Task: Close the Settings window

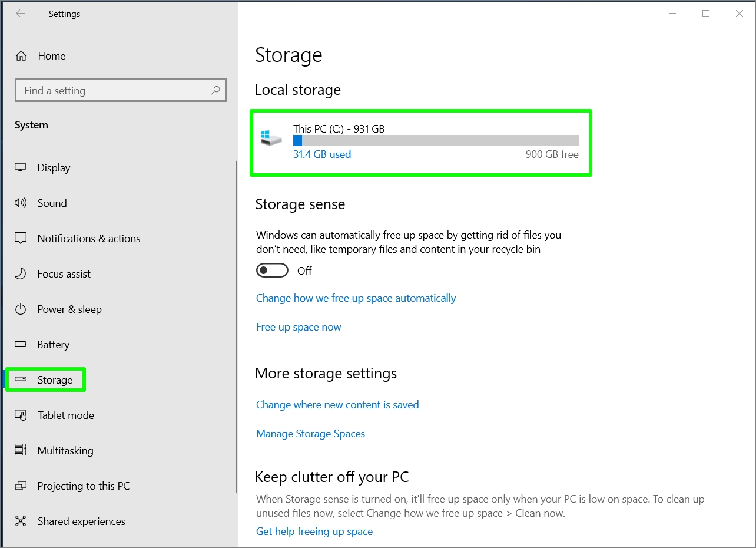Action: tap(740, 14)
